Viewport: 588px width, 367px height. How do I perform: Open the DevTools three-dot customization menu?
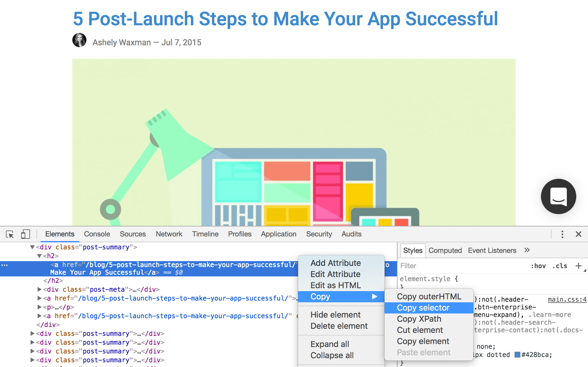point(562,234)
